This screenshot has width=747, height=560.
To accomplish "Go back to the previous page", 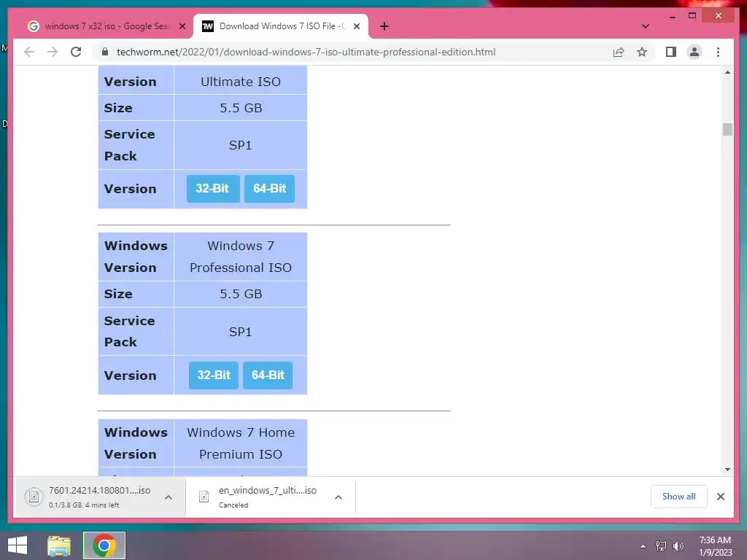I will coord(29,52).
